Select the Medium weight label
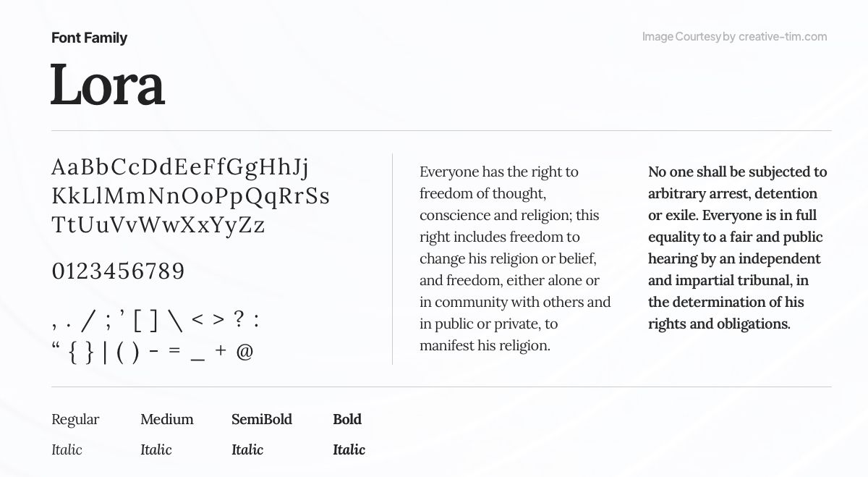This screenshot has height=477, width=868. (167, 419)
